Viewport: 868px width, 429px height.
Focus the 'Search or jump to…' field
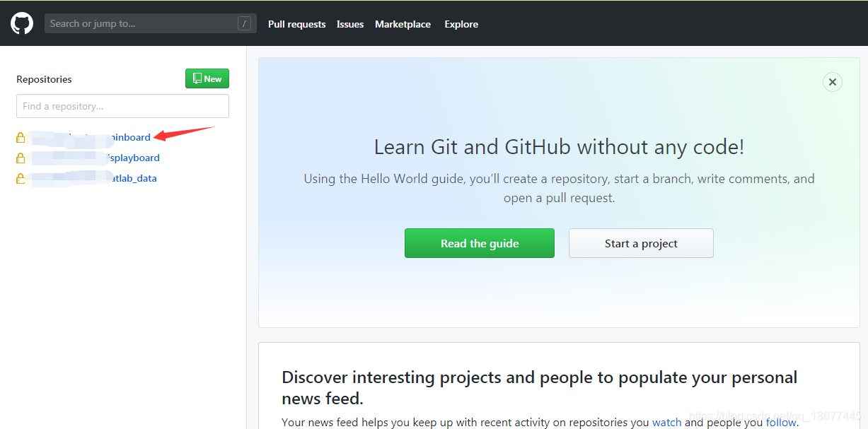(151, 23)
